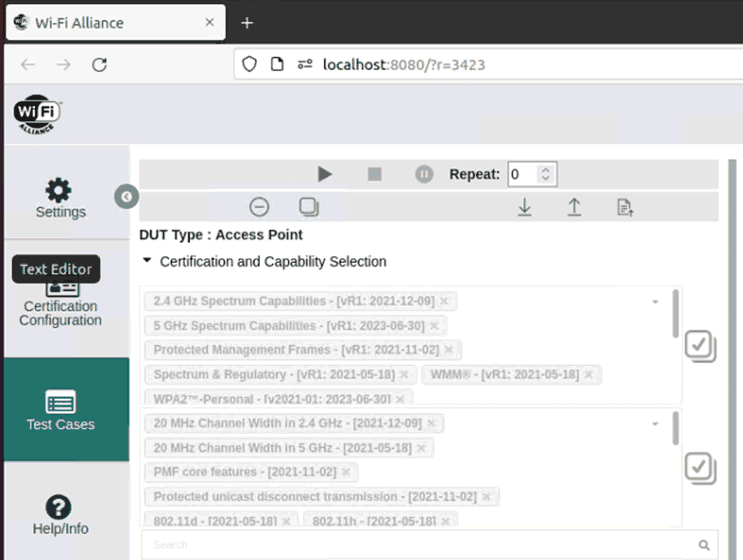Collapse the sidebar with arrow button
743x560 pixels.
click(126, 197)
